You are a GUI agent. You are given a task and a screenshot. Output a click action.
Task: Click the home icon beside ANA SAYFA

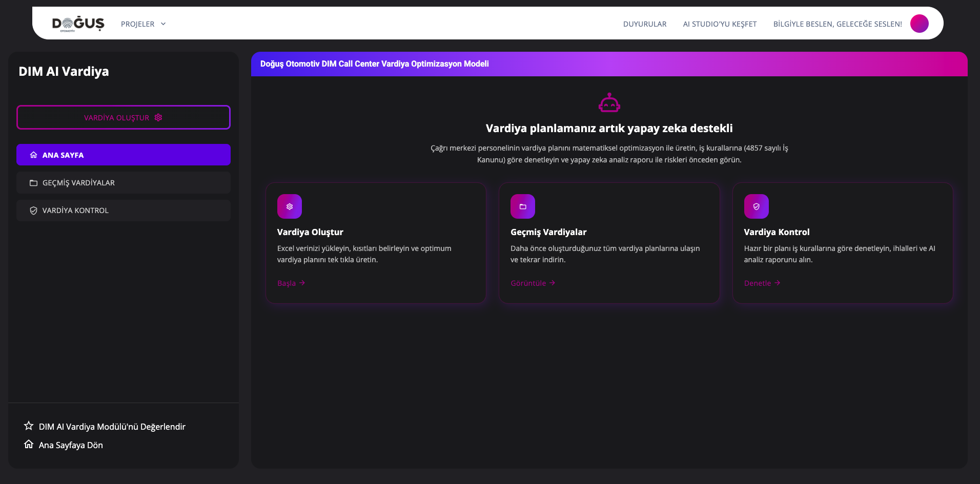click(x=33, y=155)
